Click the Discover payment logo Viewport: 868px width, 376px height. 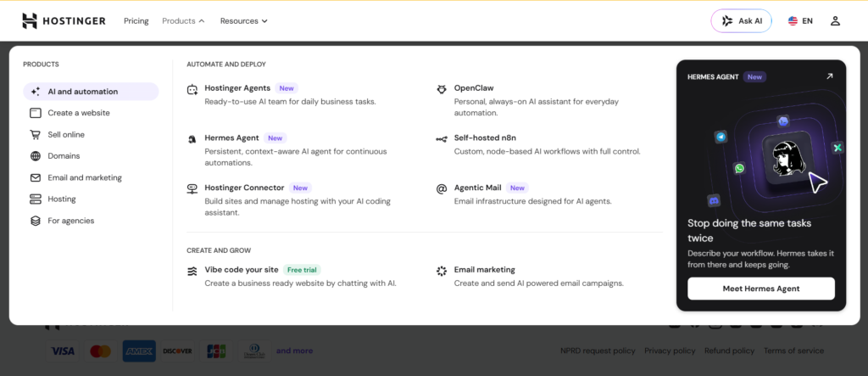[178, 351]
